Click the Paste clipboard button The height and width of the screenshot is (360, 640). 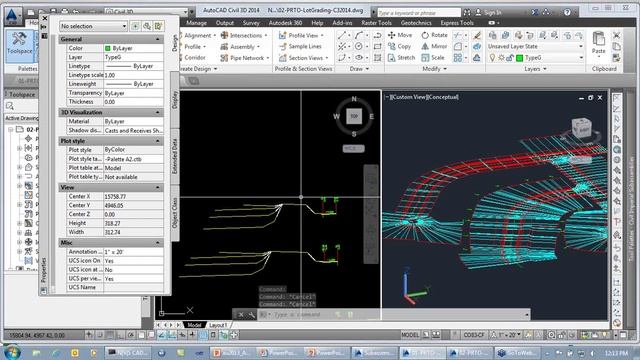coord(598,42)
